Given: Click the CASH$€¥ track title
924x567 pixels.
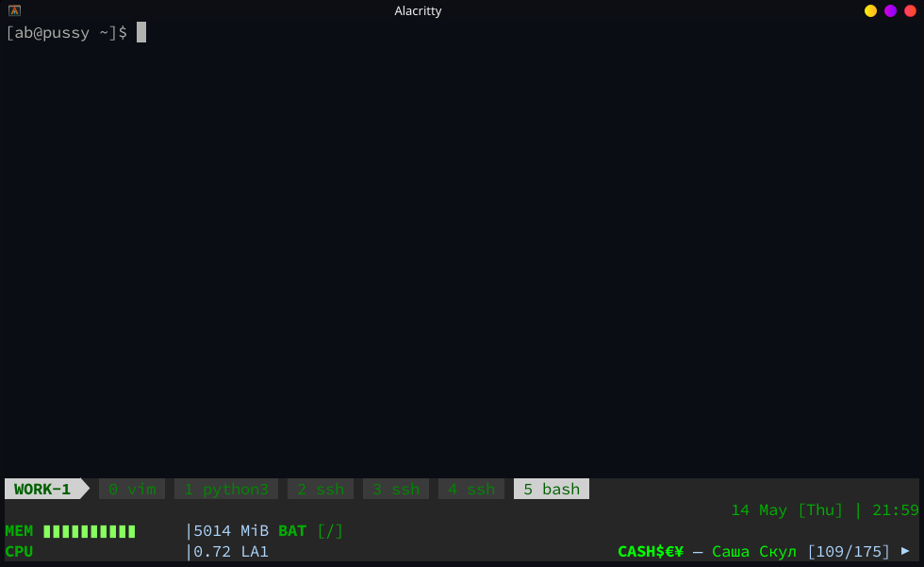Looking at the screenshot, I should [x=651, y=551].
